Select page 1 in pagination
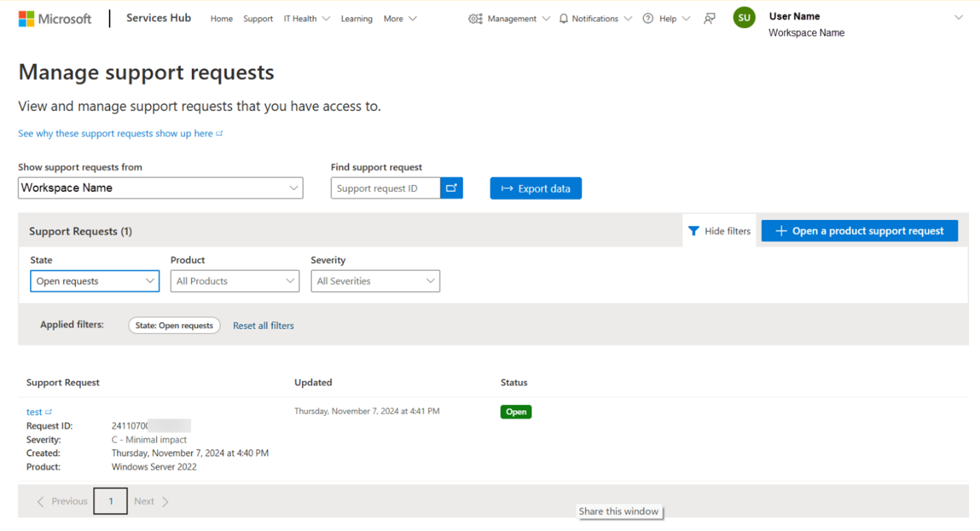 coord(111,502)
